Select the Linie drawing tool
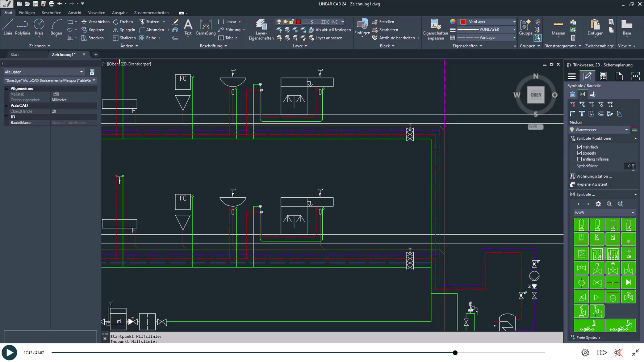The height and width of the screenshot is (362, 644). 8,28
